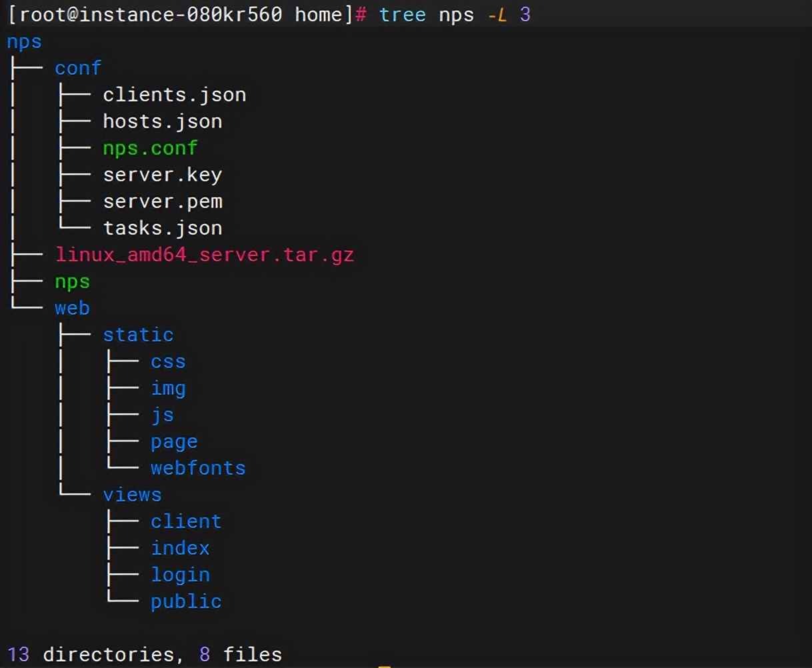
Task: Click the tree command word
Action: click(x=402, y=15)
